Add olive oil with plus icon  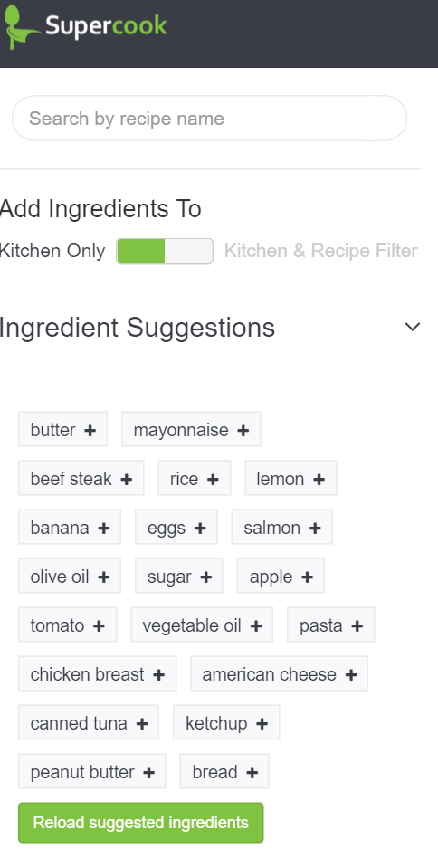[x=103, y=577]
